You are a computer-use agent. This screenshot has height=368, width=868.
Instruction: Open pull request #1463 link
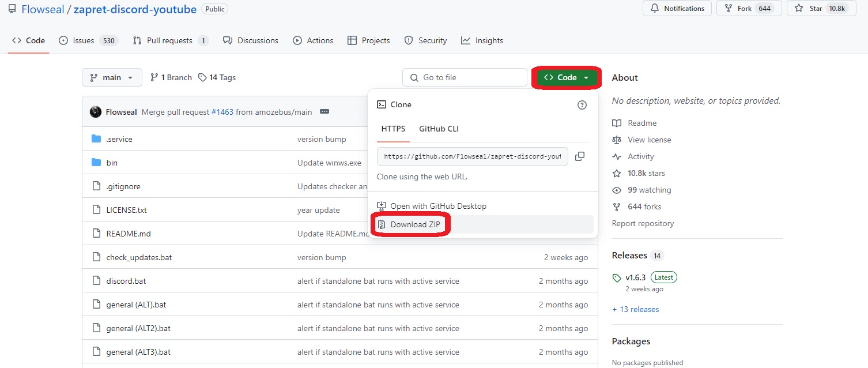tap(222, 112)
